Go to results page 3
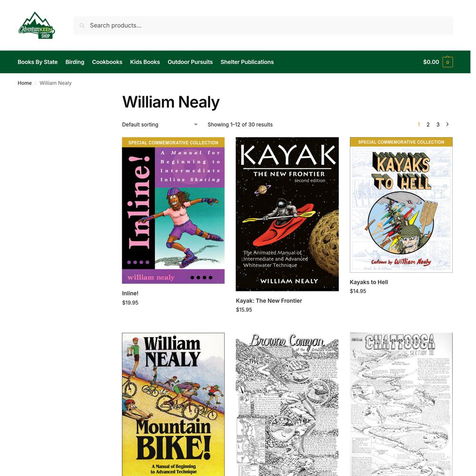Screen dimensions: 476x476 pos(438,124)
